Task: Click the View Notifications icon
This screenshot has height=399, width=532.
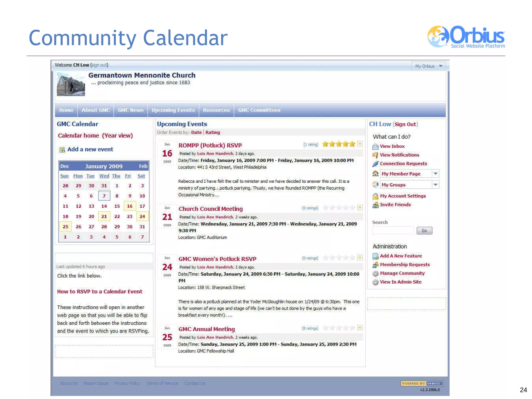Action: click(375, 155)
